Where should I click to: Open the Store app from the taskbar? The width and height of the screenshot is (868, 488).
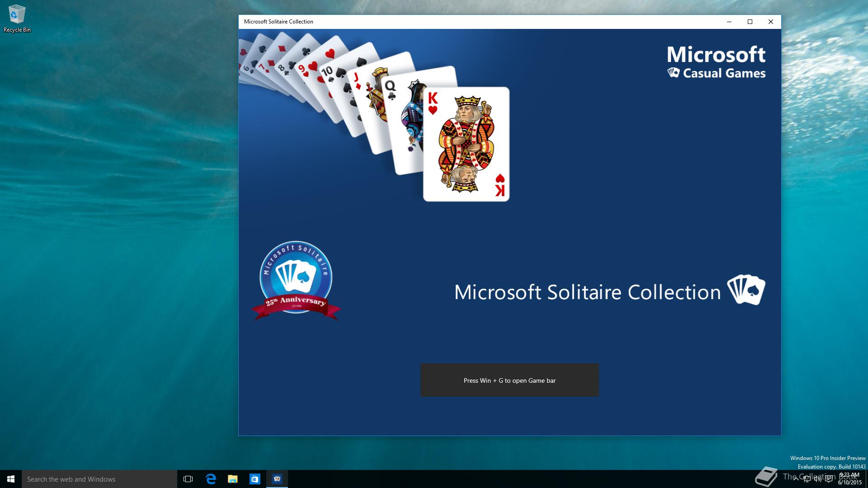point(255,479)
